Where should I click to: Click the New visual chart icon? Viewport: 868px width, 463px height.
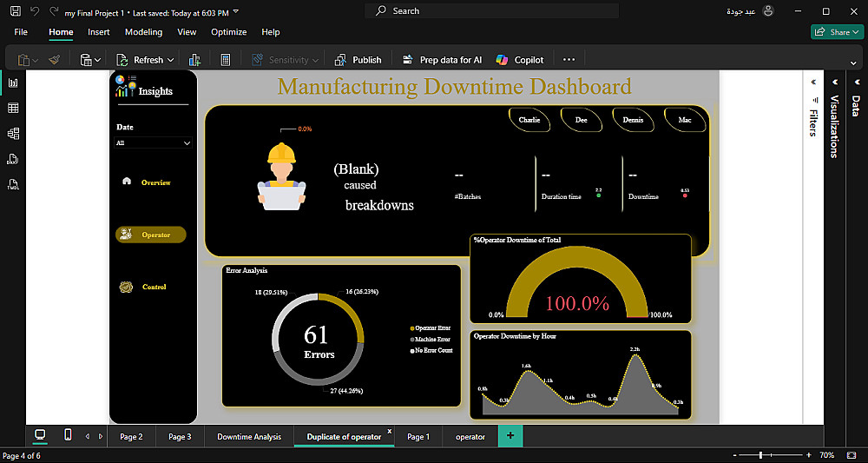coord(194,60)
